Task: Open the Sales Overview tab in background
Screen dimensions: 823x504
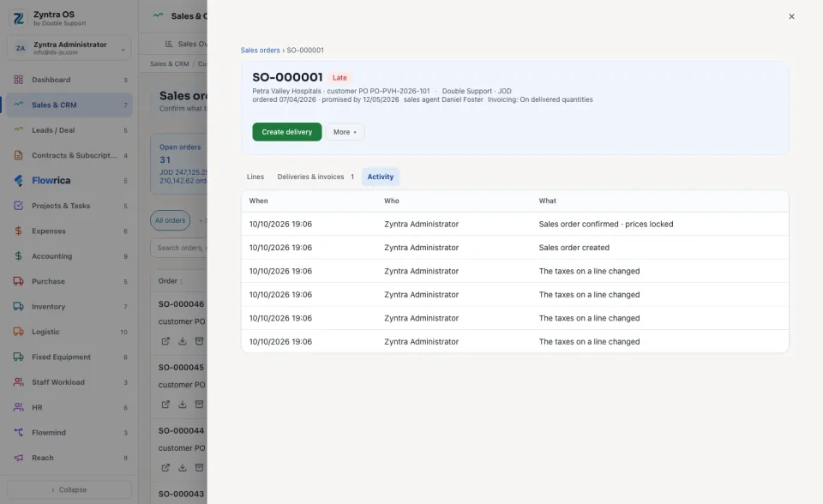Action: [x=186, y=44]
